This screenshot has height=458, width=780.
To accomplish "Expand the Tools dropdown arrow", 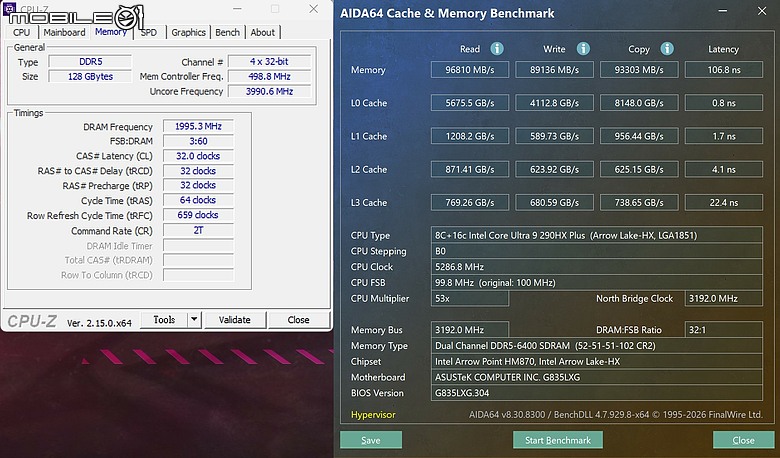I will point(195,320).
